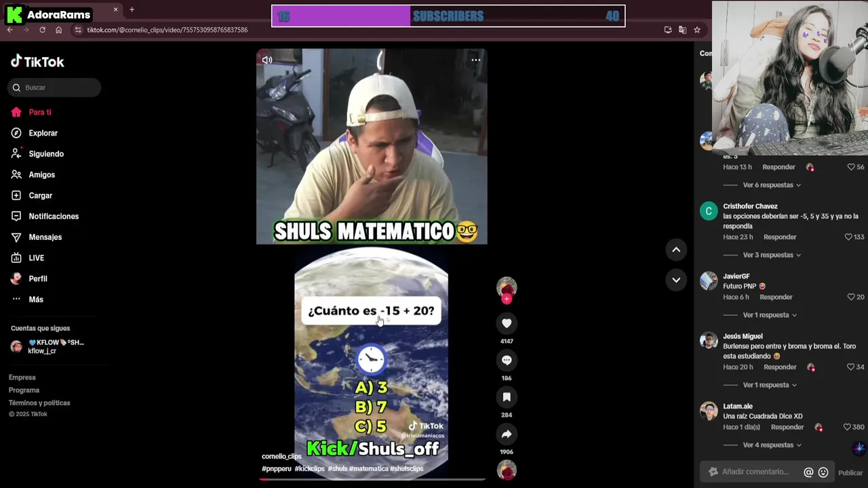Go back in browser history

[9, 30]
